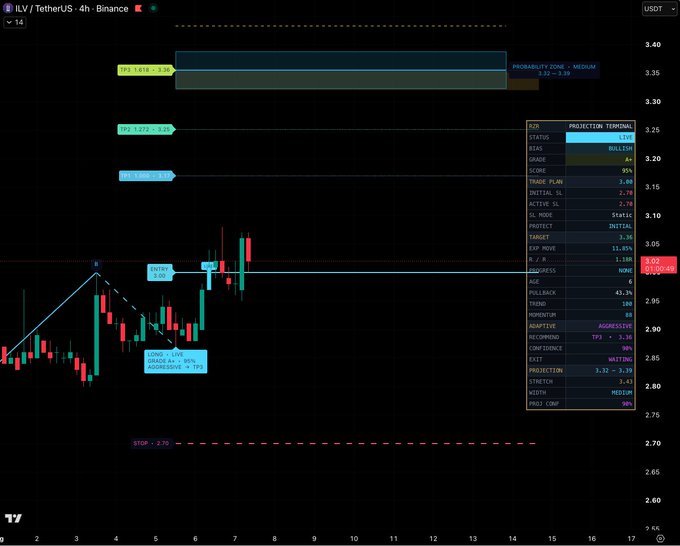Open the USDT currency dropdown
This screenshot has height=546, width=680.
[659, 9]
